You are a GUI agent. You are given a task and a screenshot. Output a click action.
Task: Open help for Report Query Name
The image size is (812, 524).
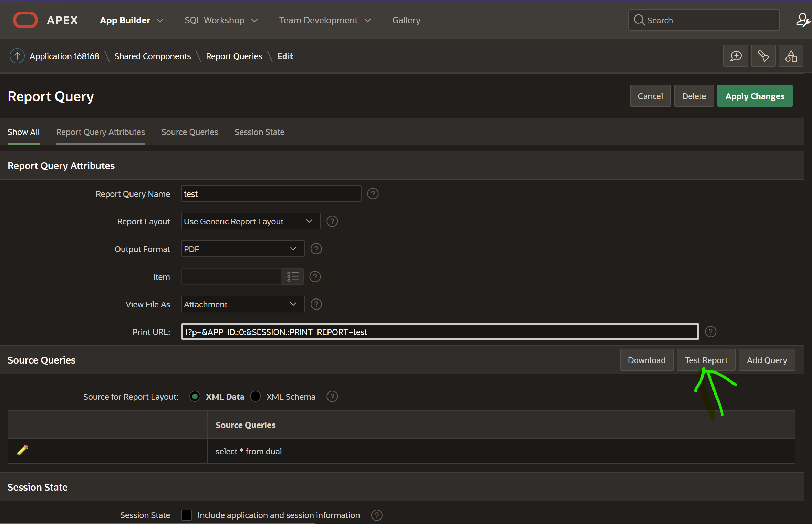click(x=373, y=193)
